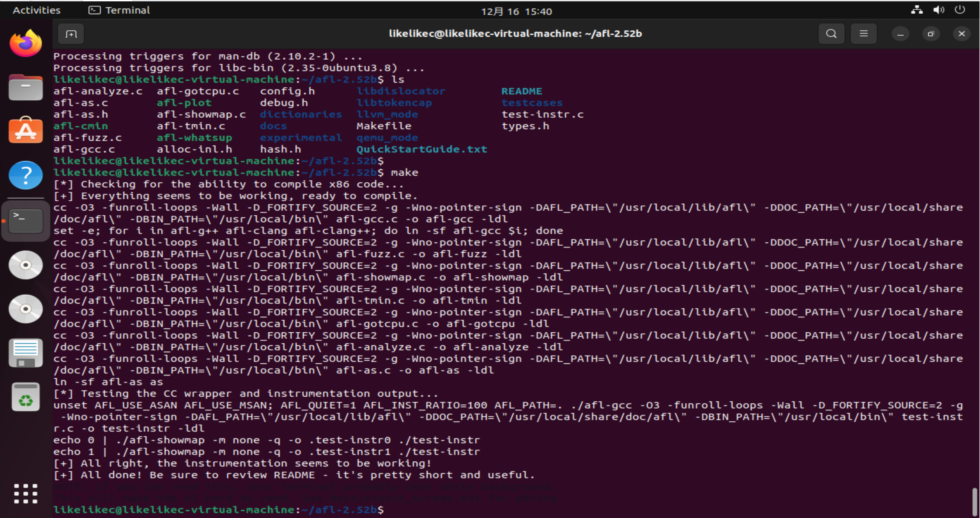Click the alloc-inl.h filename
This screenshot has height=518, width=980.
pyautogui.click(x=194, y=149)
